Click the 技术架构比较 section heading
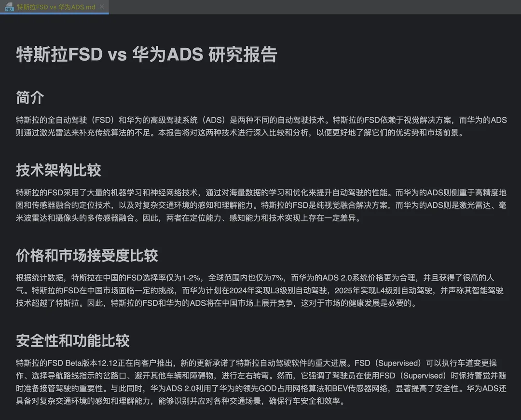Image resolution: width=521 pixels, height=420 pixels. [58, 170]
